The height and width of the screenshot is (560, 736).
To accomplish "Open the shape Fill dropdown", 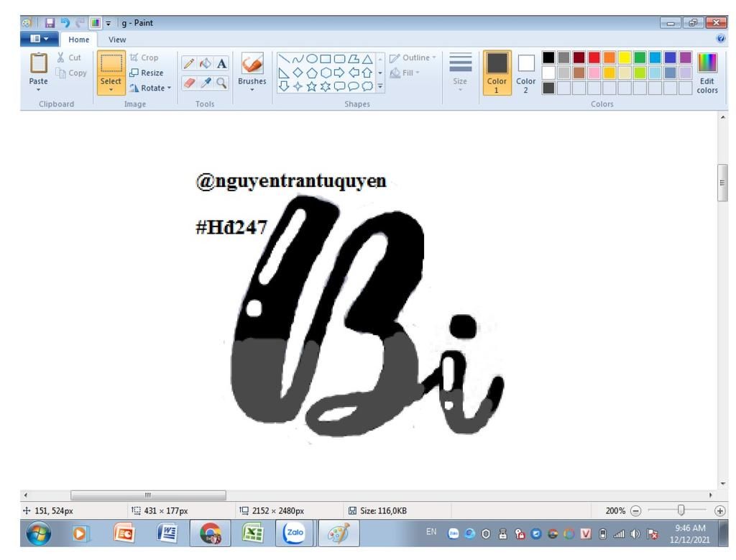I will coord(405,73).
